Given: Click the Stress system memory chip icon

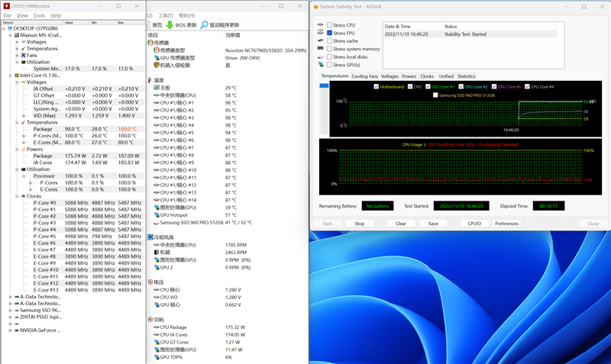Looking at the screenshot, I should tap(320, 48).
